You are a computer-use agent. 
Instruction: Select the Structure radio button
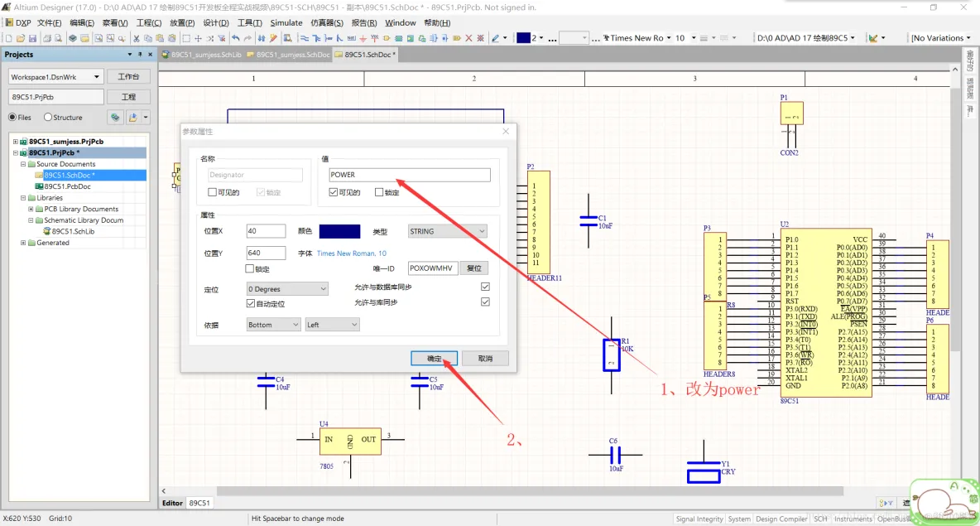point(47,117)
